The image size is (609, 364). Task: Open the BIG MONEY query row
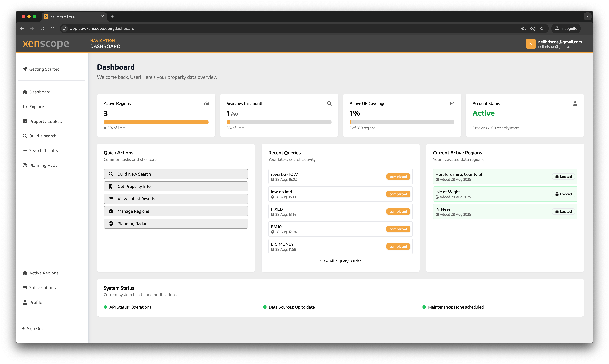(x=340, y=247)
